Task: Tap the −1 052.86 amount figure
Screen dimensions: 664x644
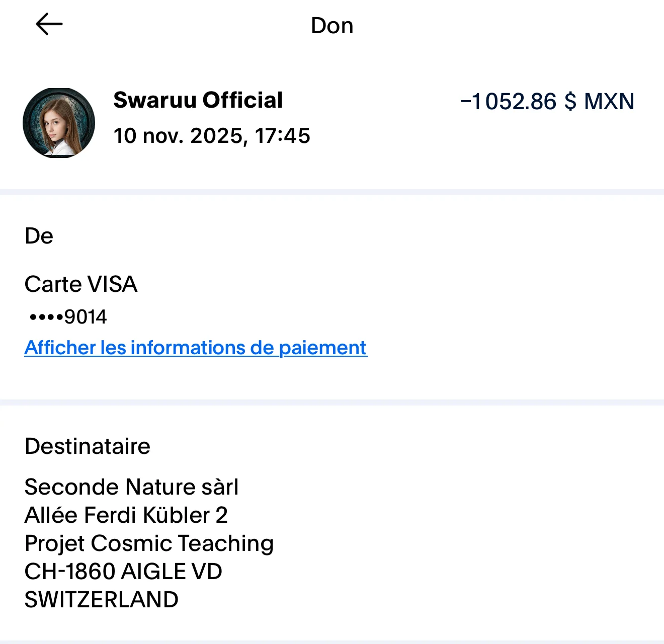Action: pyautogui.click(x=508, y=101)
